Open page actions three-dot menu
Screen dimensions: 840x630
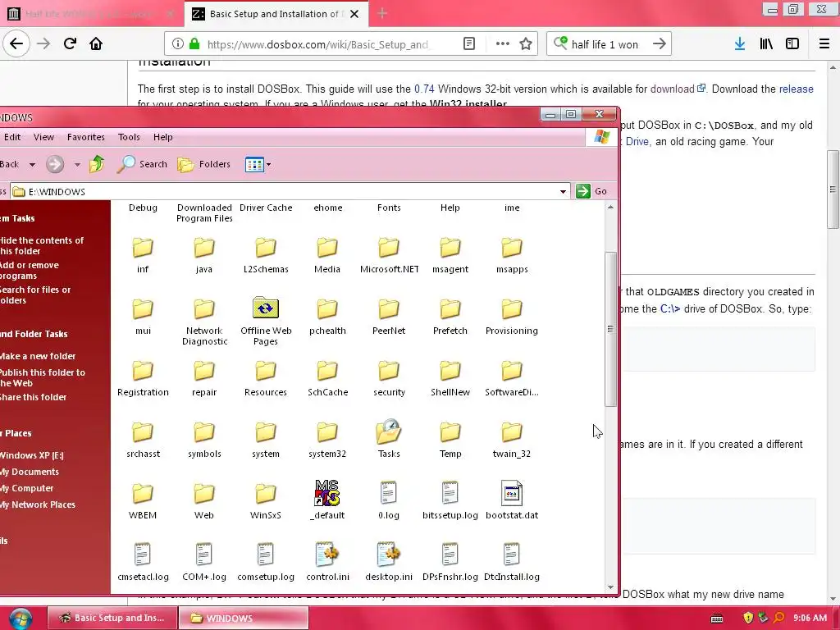[x=503, y=44]
